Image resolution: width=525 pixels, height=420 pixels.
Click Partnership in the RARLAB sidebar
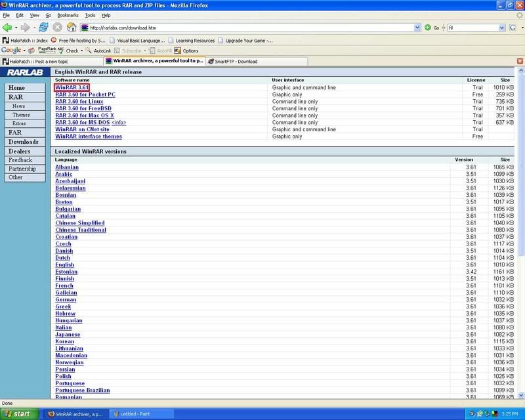pyautogui.click(x=25, y=169)
